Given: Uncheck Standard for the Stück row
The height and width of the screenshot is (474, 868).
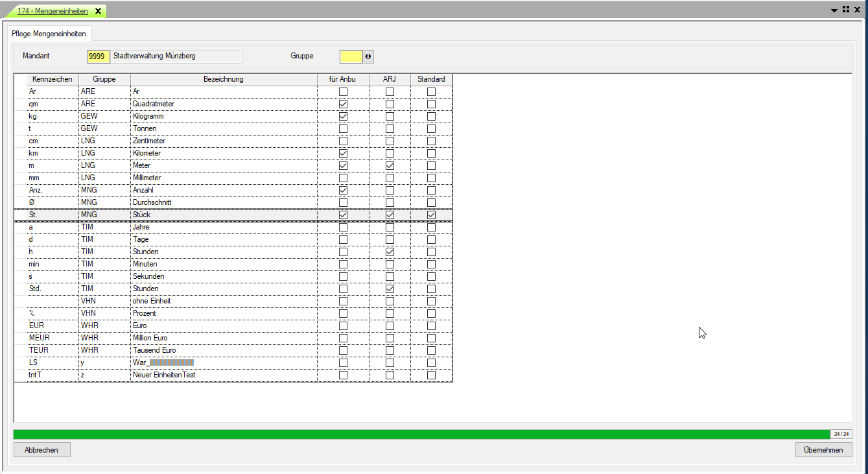Looking at the screenshot, I should [x=431, y=215].
